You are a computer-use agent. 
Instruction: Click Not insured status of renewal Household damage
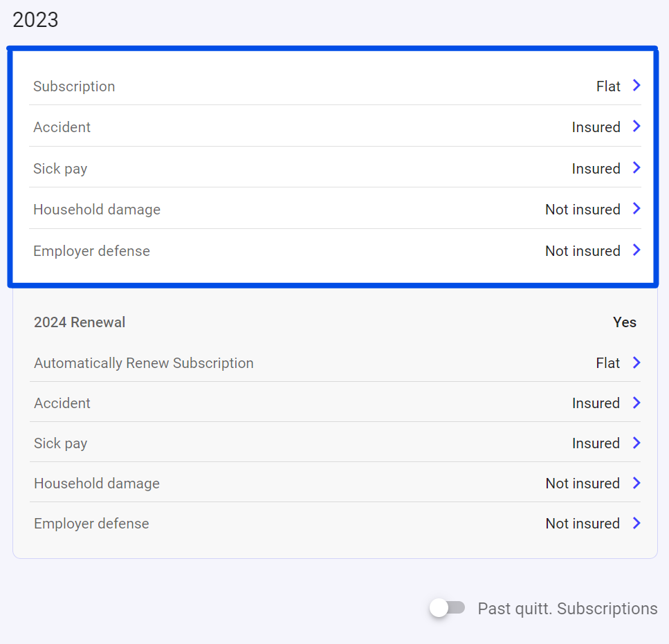pyautogui.click(x=583, y=484)
